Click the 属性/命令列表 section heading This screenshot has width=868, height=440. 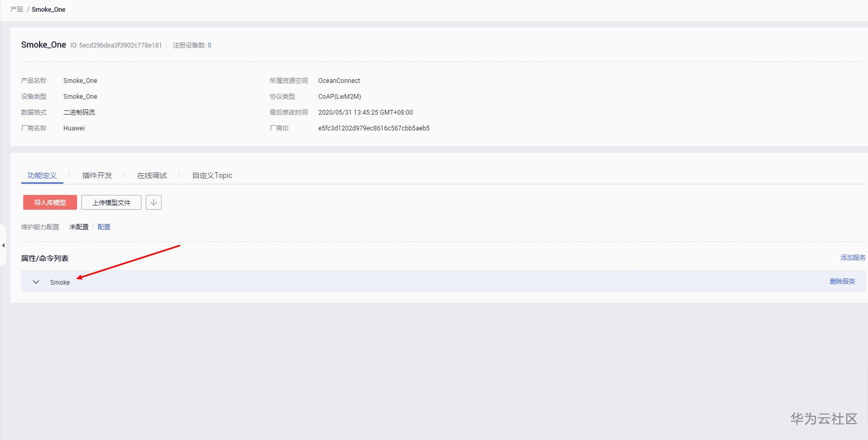tap(45, 258)
